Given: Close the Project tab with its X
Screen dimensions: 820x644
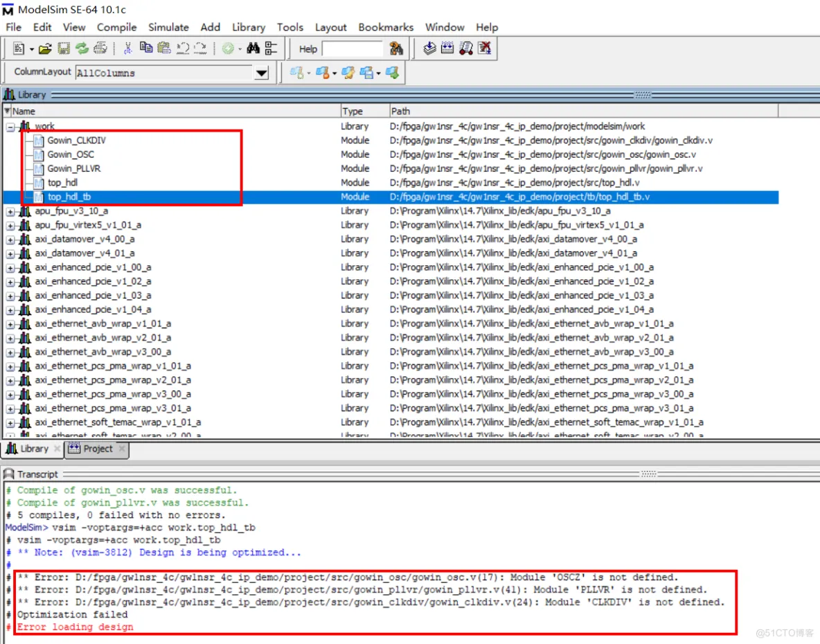Looking at the screenshot, I should pos(122,449).
